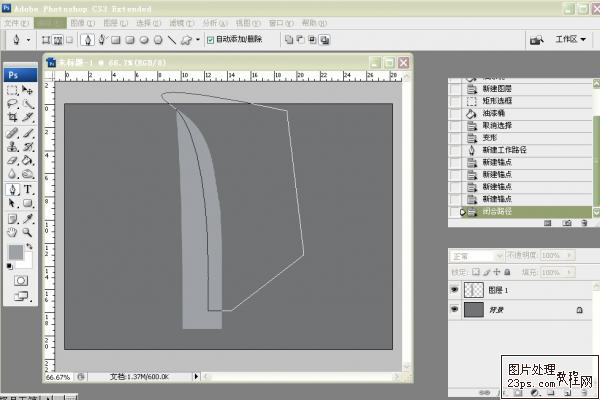Screen dimensions: 600x400
Task: Open Screen Mode flyout in toolbox
Action: point(21,296)
